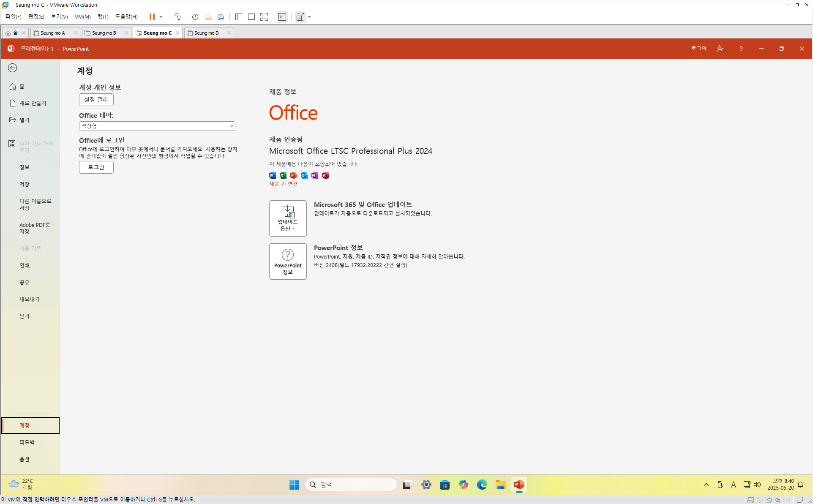Screen dimensions: 813x504
Task: Click the 설정 관리 button
Action: click(96, 100)
